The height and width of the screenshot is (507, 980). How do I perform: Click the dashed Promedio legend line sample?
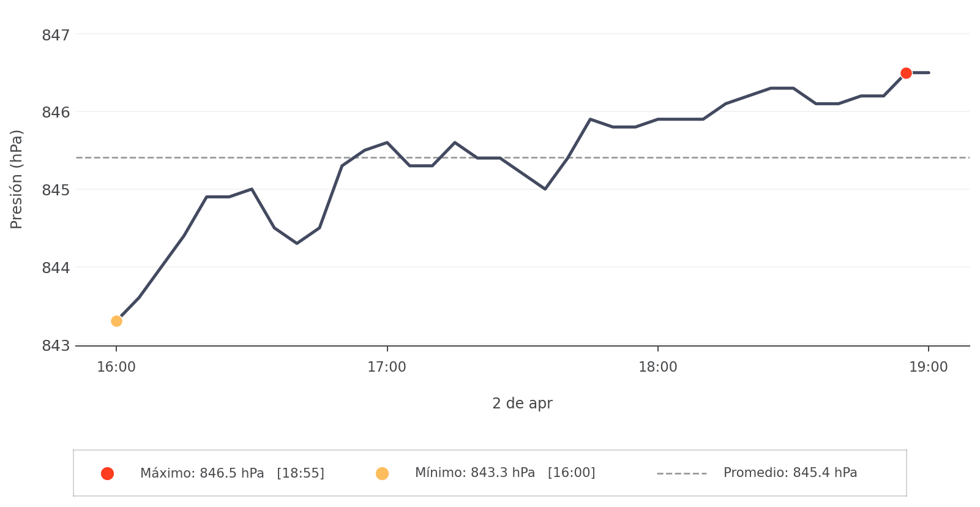click(681, 473)
